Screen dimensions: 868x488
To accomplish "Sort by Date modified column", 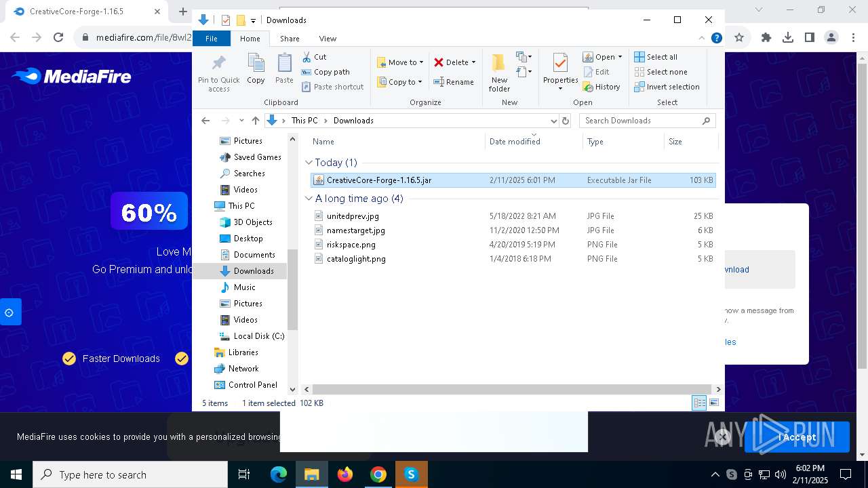I will click(x=534, y=142).
